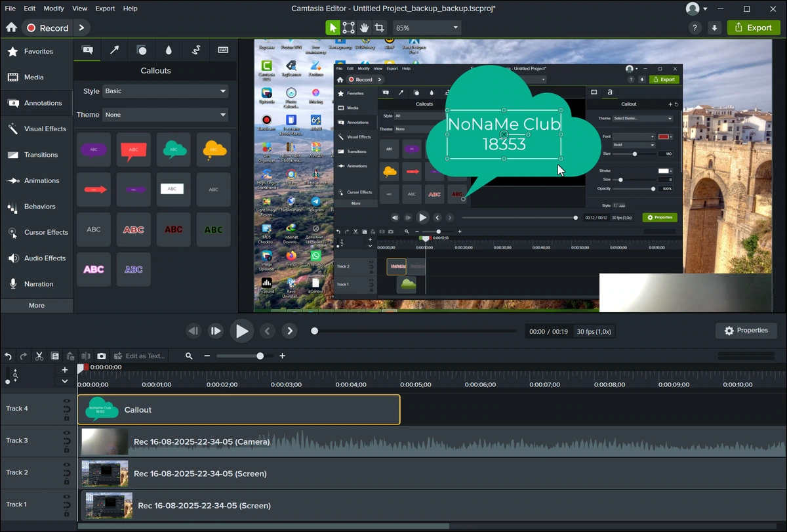This screenshot has height=532, width=787.
Task: Step back to the previous frame
Action: [x=193, y=331]
